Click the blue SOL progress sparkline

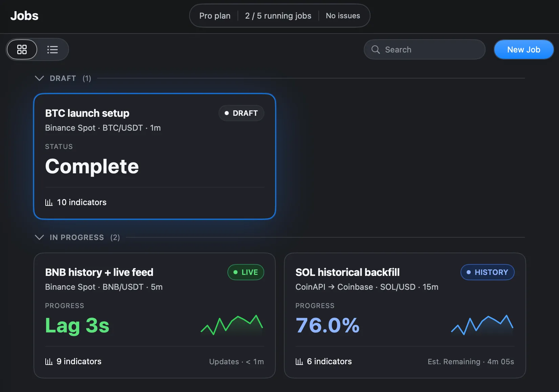coord(482,325)
